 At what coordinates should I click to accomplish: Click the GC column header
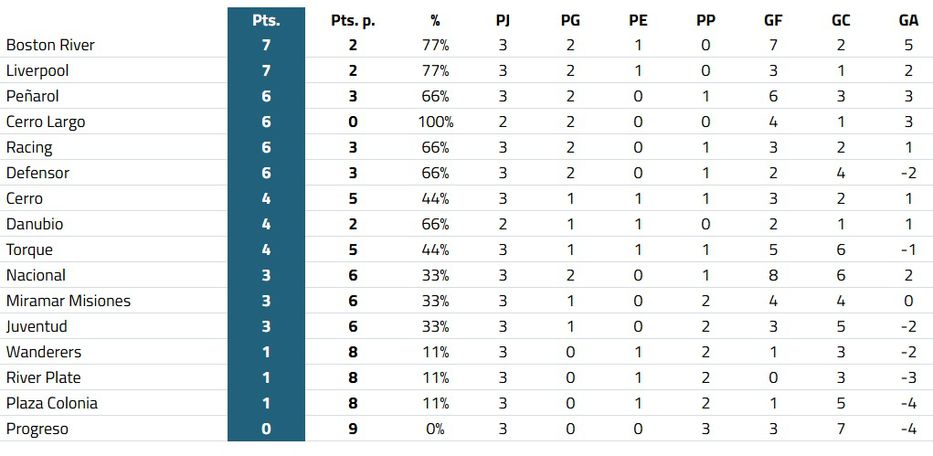tap(841, 20)
